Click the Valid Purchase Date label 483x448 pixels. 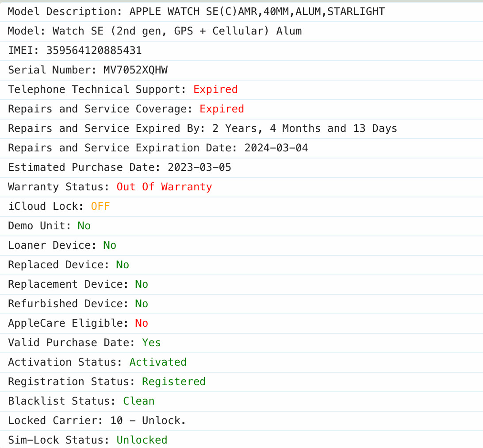72,343
